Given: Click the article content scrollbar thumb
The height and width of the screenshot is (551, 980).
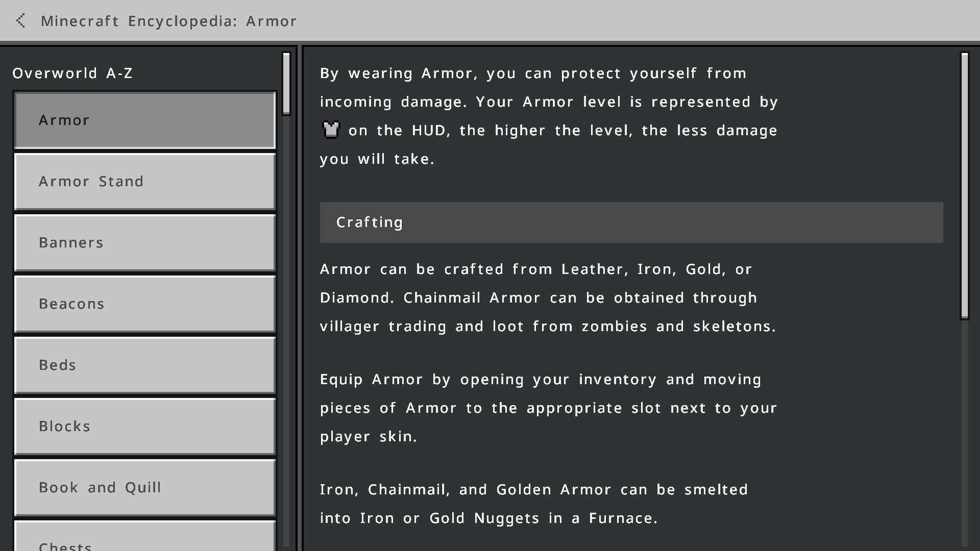Looking at the screenshot, I should (965, 186).
